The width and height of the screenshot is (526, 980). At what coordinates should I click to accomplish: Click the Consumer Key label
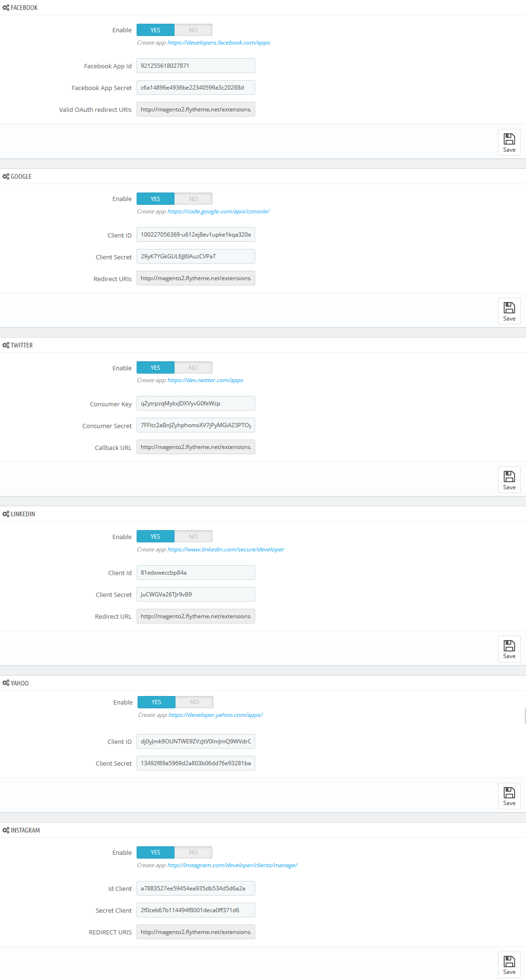111,404
